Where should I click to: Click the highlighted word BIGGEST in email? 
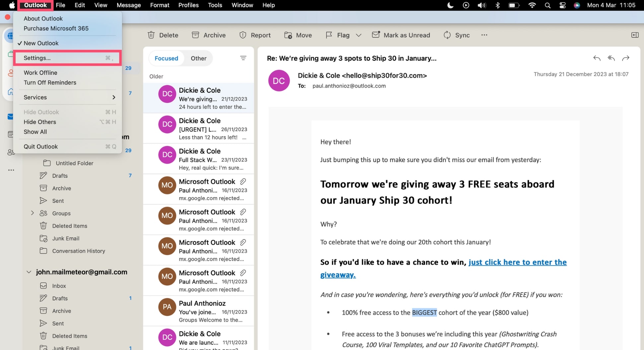(424, 313)
